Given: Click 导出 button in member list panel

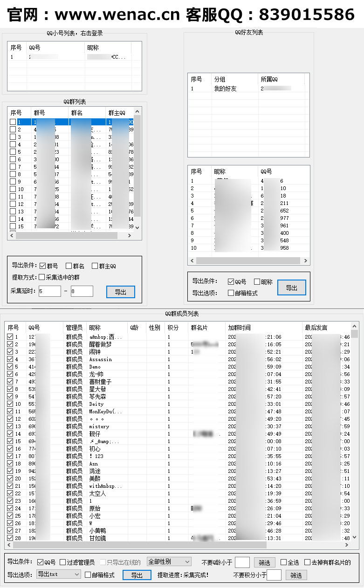Looking at the screenshot, I should coord(137,575).
